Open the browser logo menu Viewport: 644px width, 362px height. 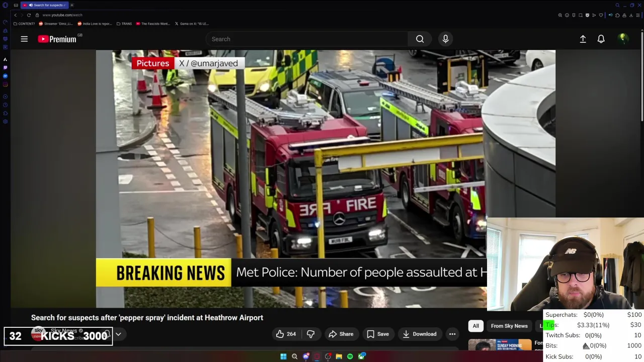click(x=5, y=5)
